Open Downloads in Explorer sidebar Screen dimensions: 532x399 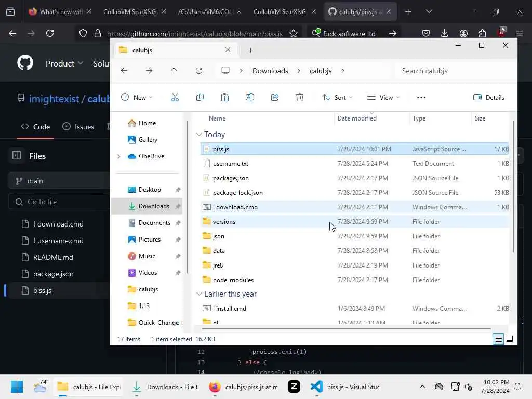(x=147, y=206)
